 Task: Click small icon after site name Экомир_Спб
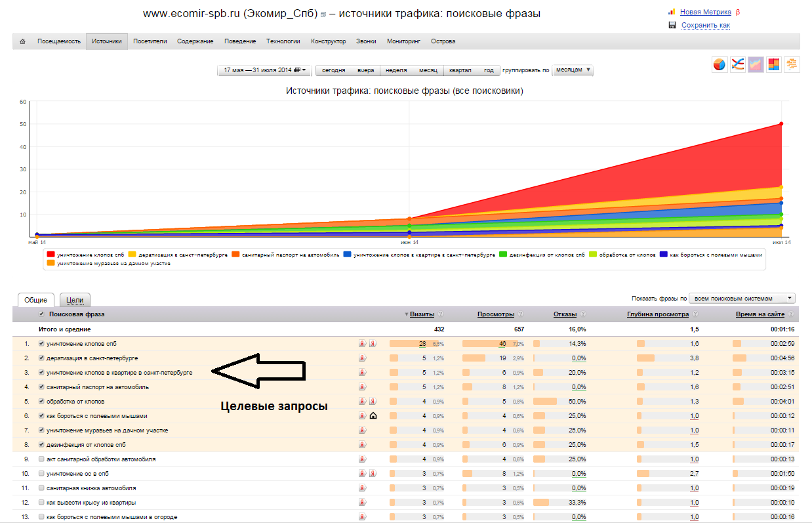[323, 14]
